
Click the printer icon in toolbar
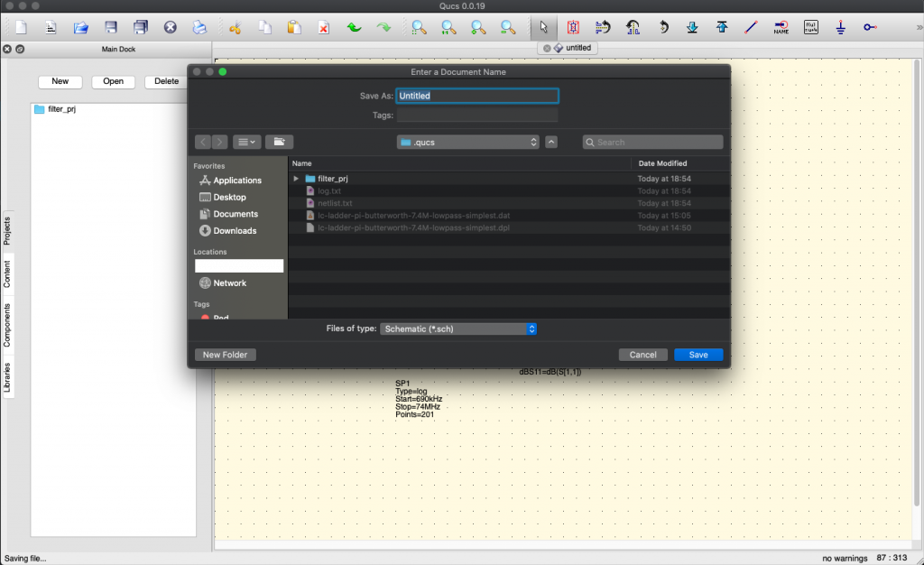coord(199,27)
